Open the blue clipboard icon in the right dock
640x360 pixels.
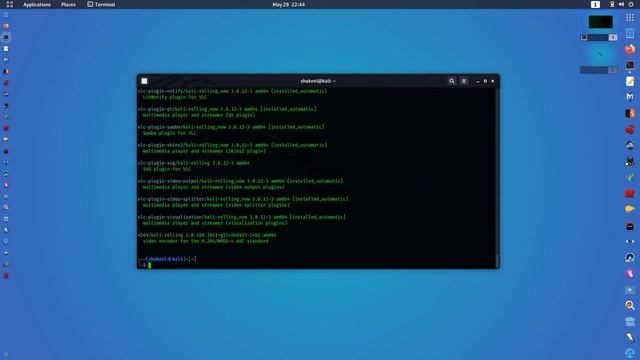[630, 33]
